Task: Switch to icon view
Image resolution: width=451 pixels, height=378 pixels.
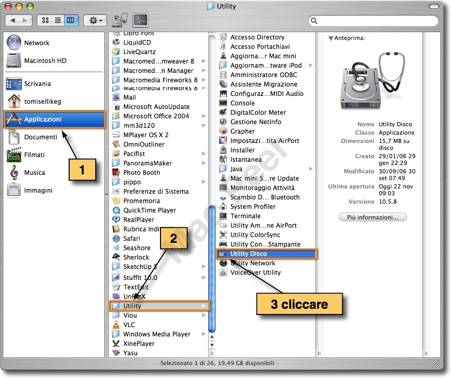Action: 45,20
